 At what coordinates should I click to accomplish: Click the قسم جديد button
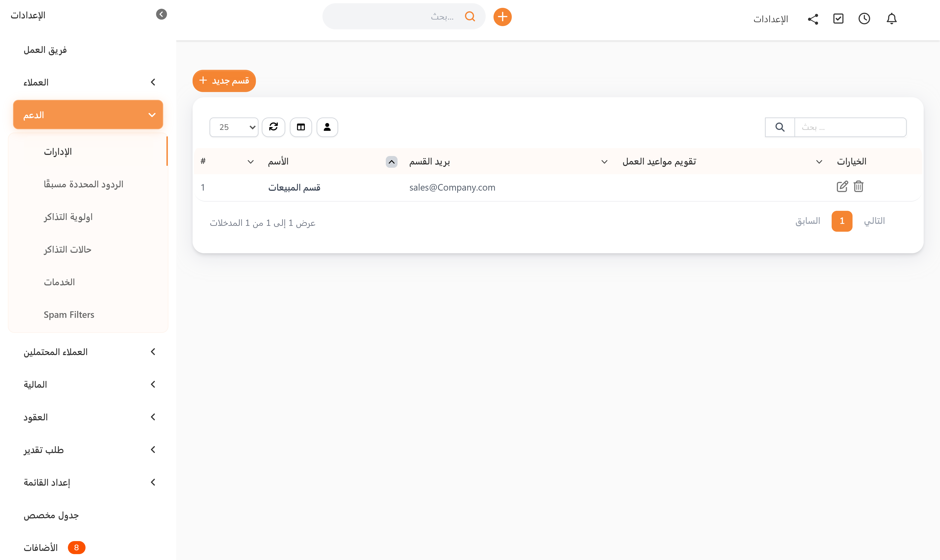pos(224,81)
